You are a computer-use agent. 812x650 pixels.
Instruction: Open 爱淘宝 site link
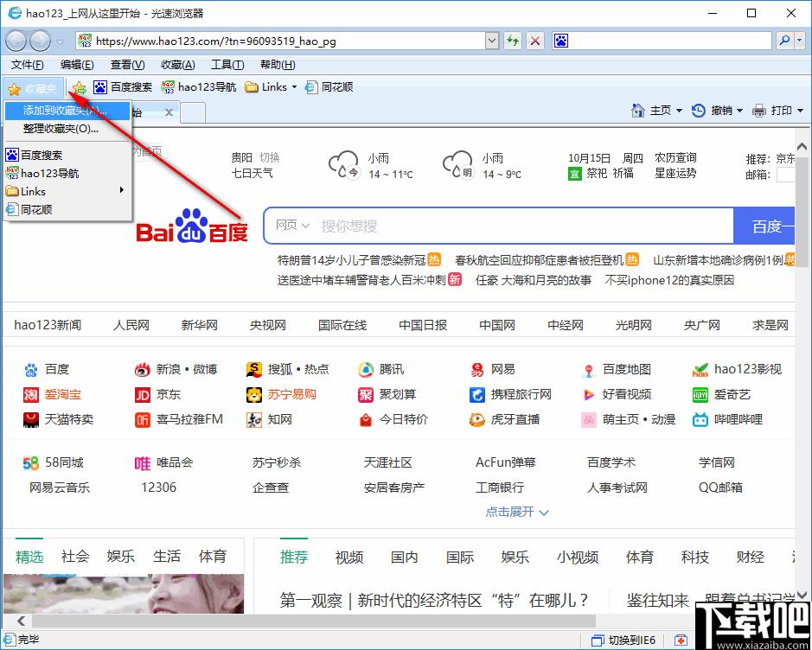click(x=52, y=394)
